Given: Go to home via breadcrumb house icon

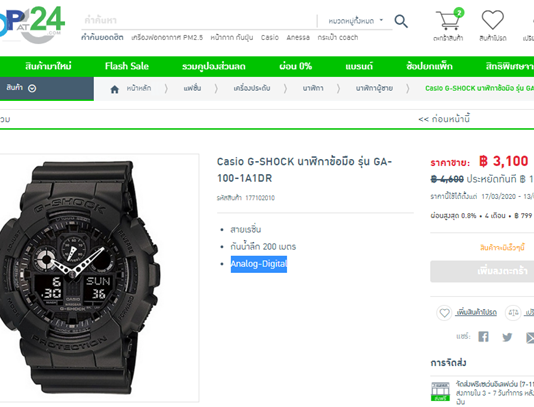Looking at the screenshot, I should (x=115, y=89).
